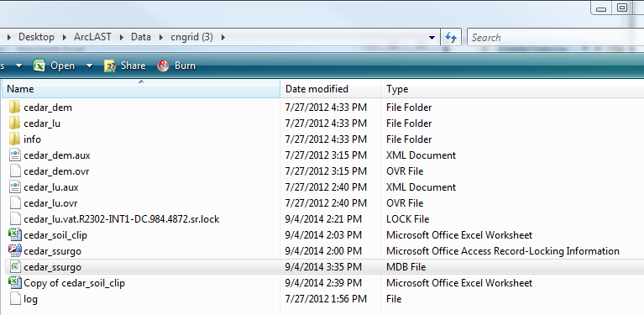Expand the arrow after ArcLAST breadcrumb
The height and width of the screenshot is (315, 644).
(122, 37)
